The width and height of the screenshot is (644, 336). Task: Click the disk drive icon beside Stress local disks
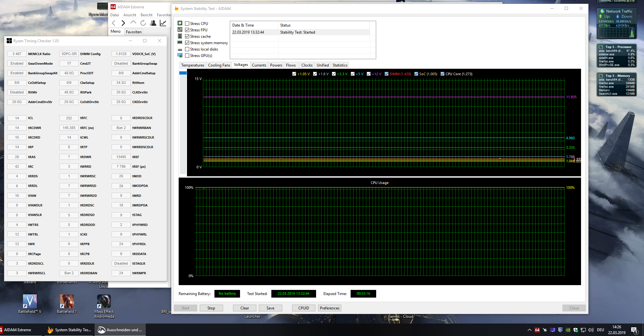pyautogui.click(x=180, y=49)
